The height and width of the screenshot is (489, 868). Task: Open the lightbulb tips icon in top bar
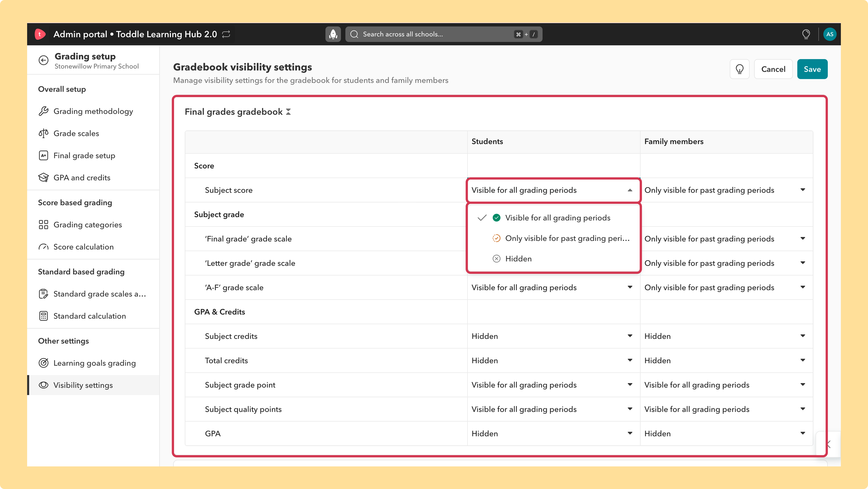tap(806, 34)
